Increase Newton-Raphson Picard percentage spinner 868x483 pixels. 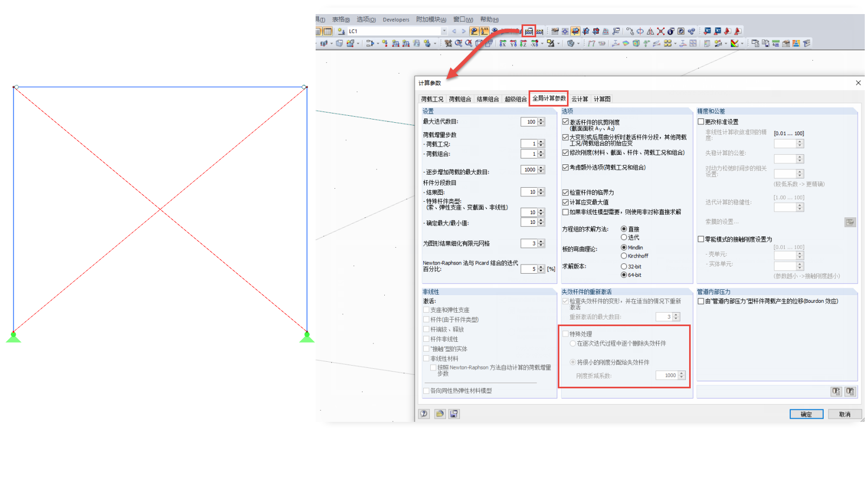tap(541, 267)
